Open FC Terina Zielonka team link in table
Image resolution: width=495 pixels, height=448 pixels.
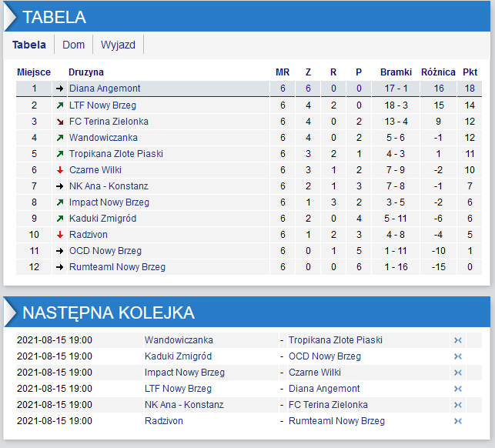coord(109,122)
